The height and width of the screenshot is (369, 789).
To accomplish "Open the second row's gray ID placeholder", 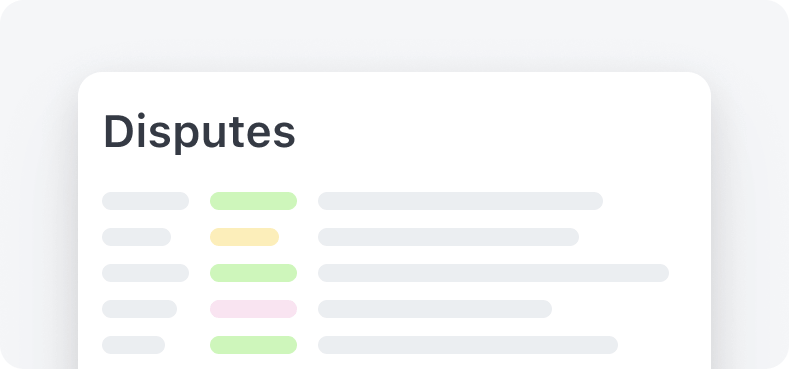I will (x=136, y=237).
